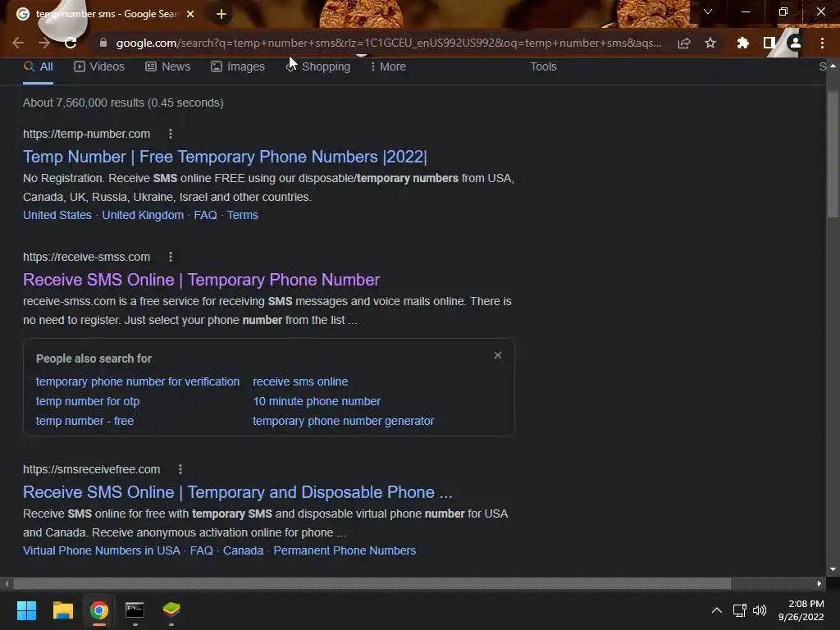Click the scroll left arrow at bottom
The width and height of the screenshot is (840, 630).
click(x=7, y=583)
